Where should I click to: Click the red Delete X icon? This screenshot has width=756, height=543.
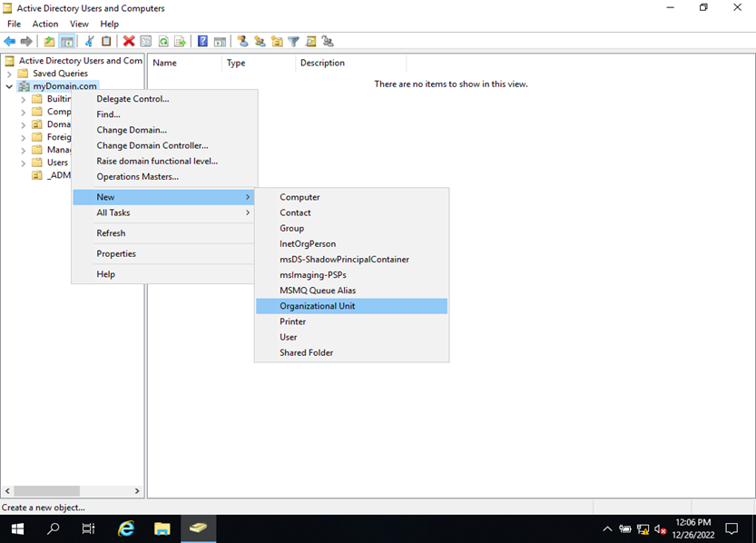[x=129, y=42]
